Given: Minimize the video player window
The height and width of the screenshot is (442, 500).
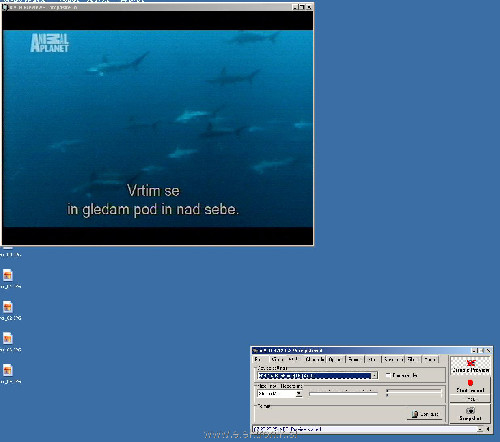Looking at the screenshot, I should coord(295,7).
